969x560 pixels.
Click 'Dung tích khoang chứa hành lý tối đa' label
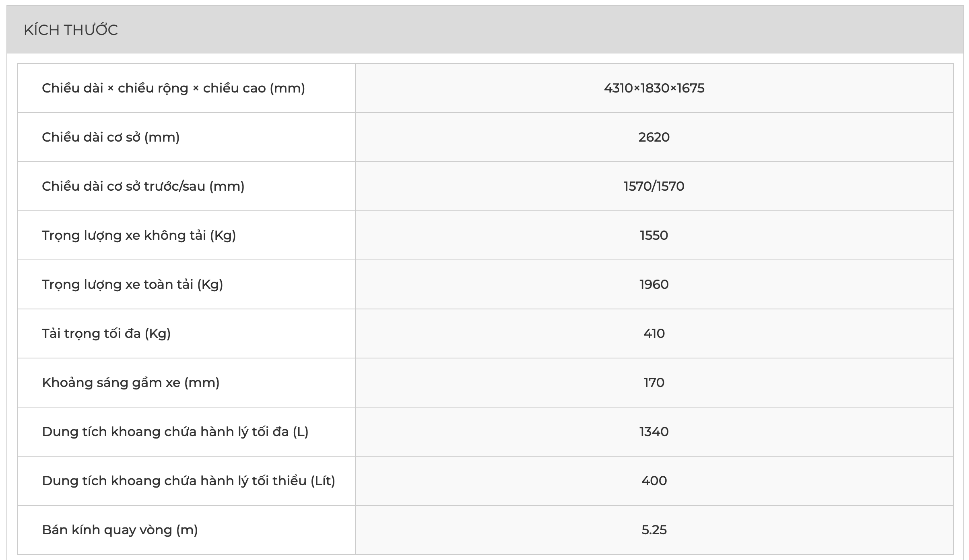coord(175,432)
